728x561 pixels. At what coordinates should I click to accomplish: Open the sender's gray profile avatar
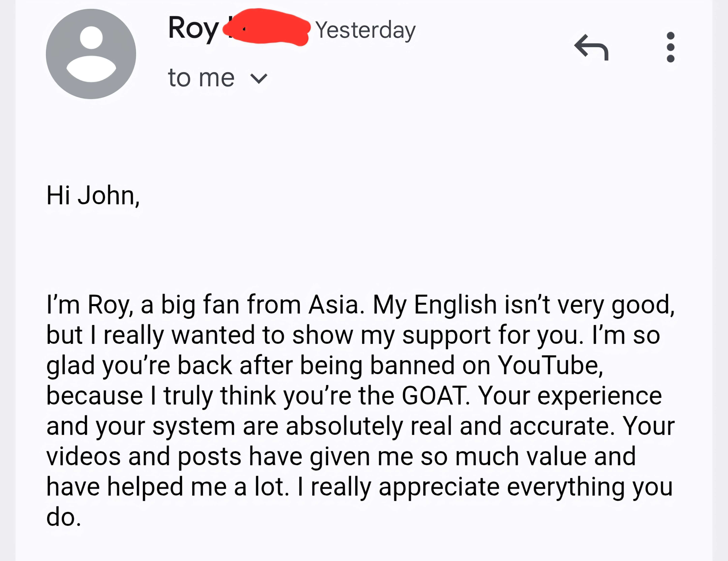(x=91, y=54)
